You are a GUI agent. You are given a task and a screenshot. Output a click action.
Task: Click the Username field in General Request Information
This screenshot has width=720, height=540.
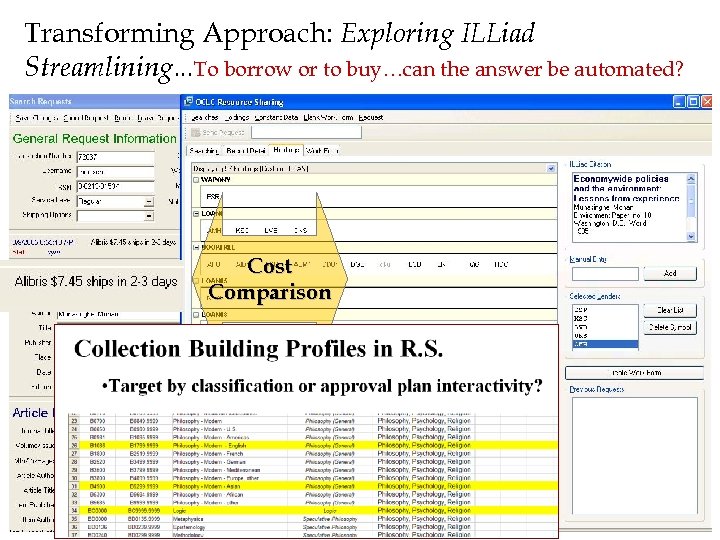(115, 172)
